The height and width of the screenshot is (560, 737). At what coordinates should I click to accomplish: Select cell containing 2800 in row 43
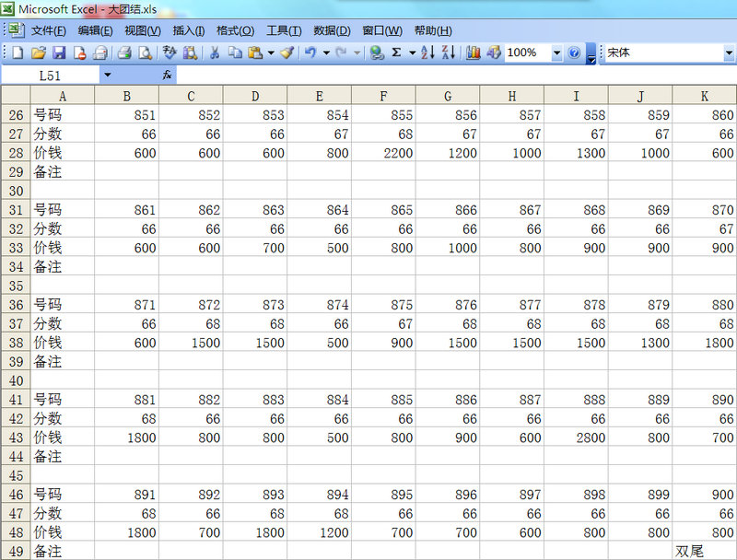point(576,437)
